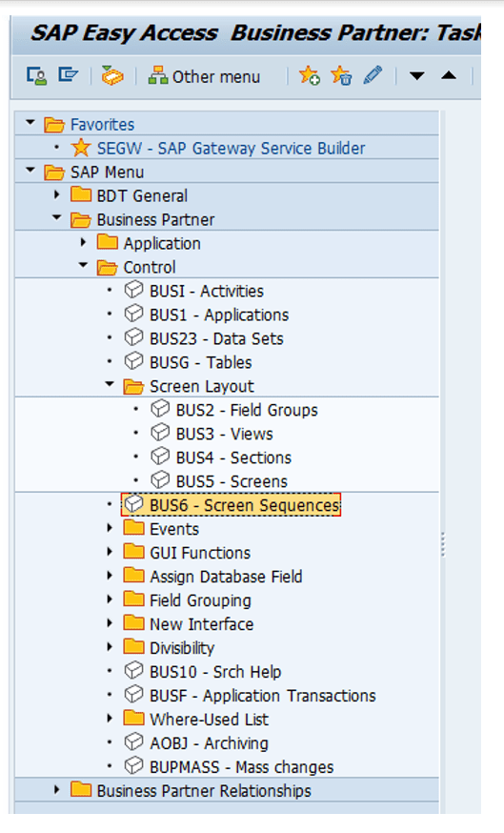Click the Field Grouping folder icon
Image resolution: width=504 pixels, height=833 pixels.
point(133,599)
